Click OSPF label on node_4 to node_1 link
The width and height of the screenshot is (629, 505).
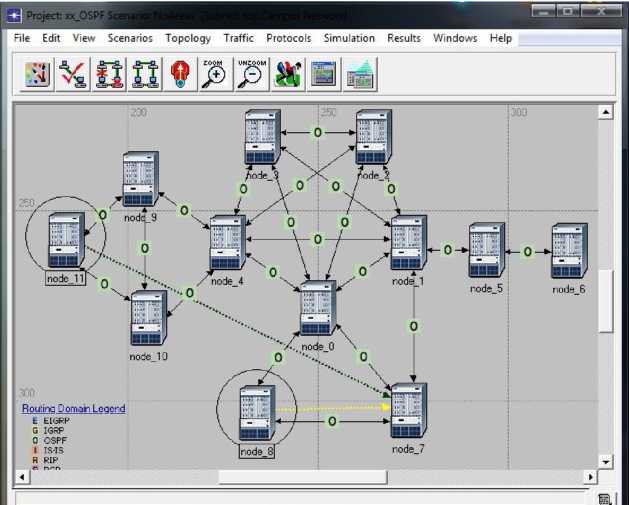[318, 239]
